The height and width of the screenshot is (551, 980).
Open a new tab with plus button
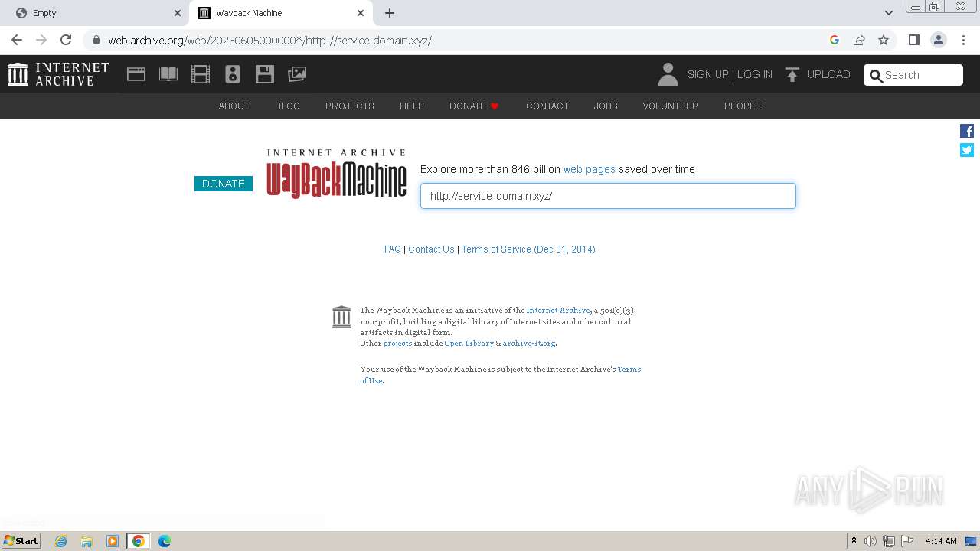[390, 13]
